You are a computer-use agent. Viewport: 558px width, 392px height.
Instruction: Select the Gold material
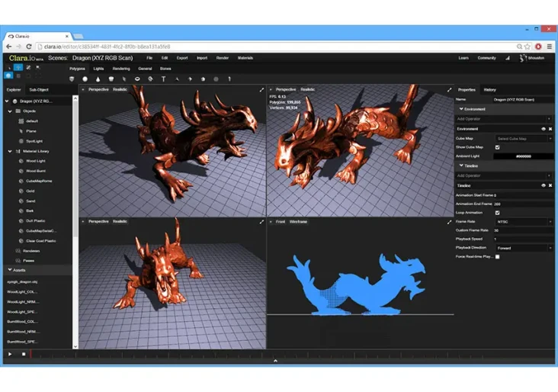tap(30, 191)
